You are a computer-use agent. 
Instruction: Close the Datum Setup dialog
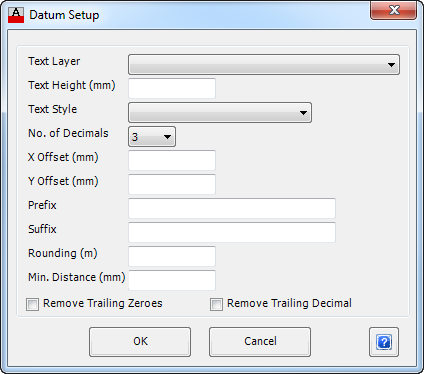point(393,10)
